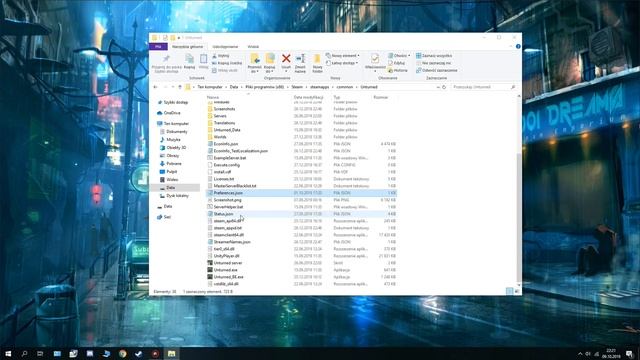This screenshot has width=640, height=360.
Task: Click the Edytuj item in the ribbon
Action: [397, 63]
